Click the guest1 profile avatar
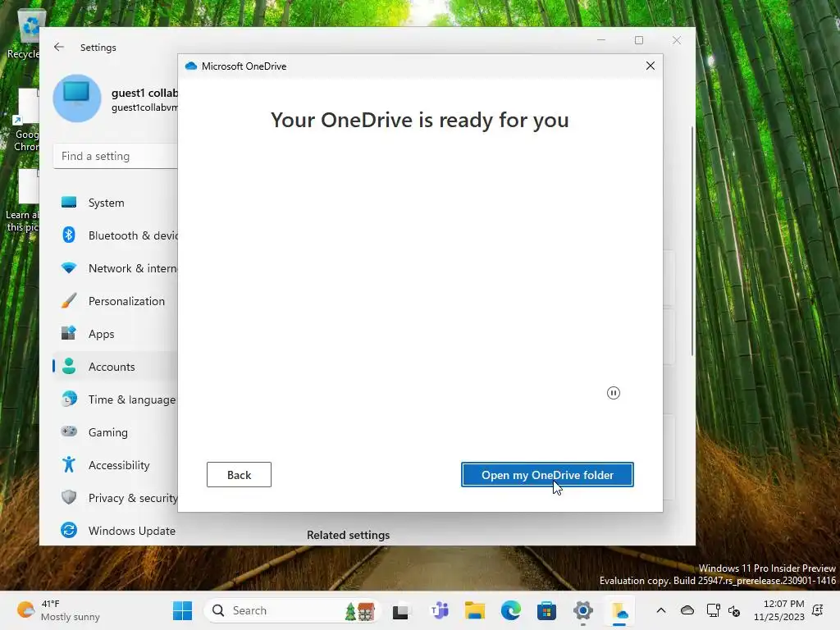This screenshot has height=630, width=840. click(x=77, y=98)
